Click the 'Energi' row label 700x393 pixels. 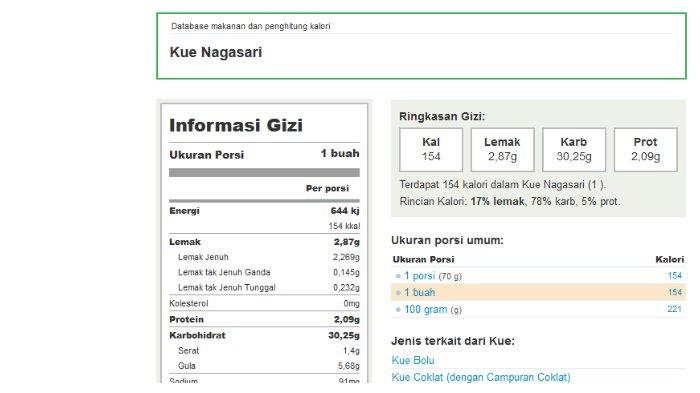tap(184, 211)
